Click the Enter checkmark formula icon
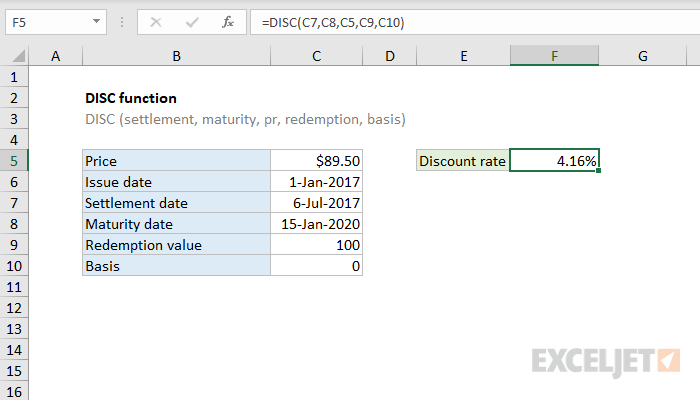The height and width of the screenshot is (400, 700). (192, 22)
